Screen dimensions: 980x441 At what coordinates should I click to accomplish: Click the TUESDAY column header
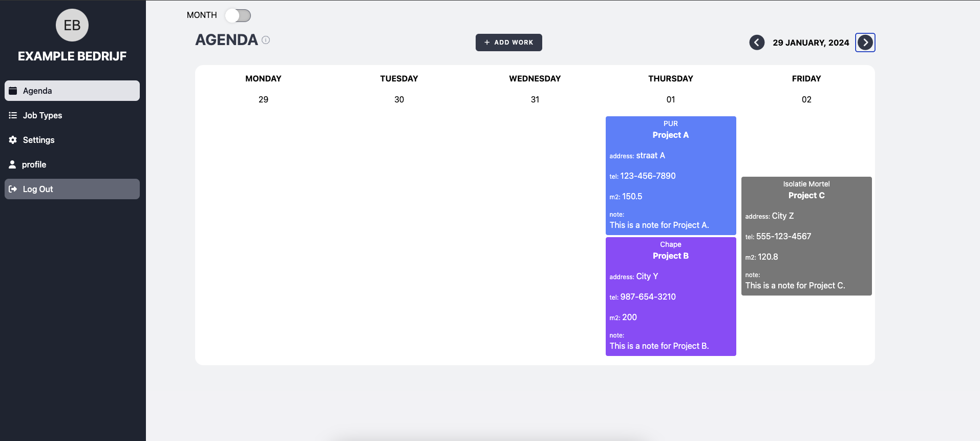tap(399, 78)
